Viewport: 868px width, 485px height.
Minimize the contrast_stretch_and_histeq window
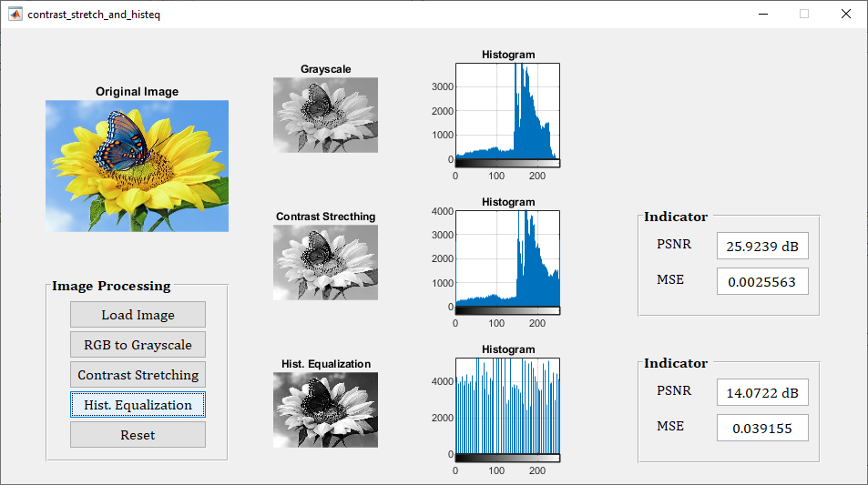(x=762, y=14)
